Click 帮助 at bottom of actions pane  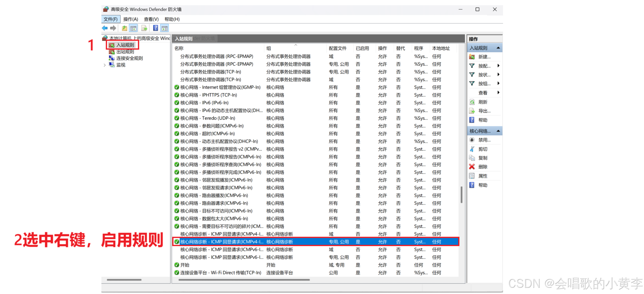pyautogui.click(x=483, y=185)
